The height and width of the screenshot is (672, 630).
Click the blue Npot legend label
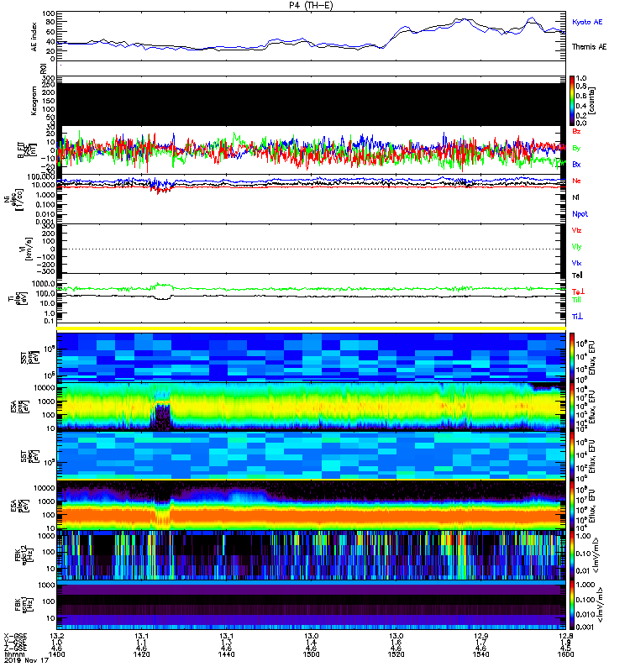580,214
